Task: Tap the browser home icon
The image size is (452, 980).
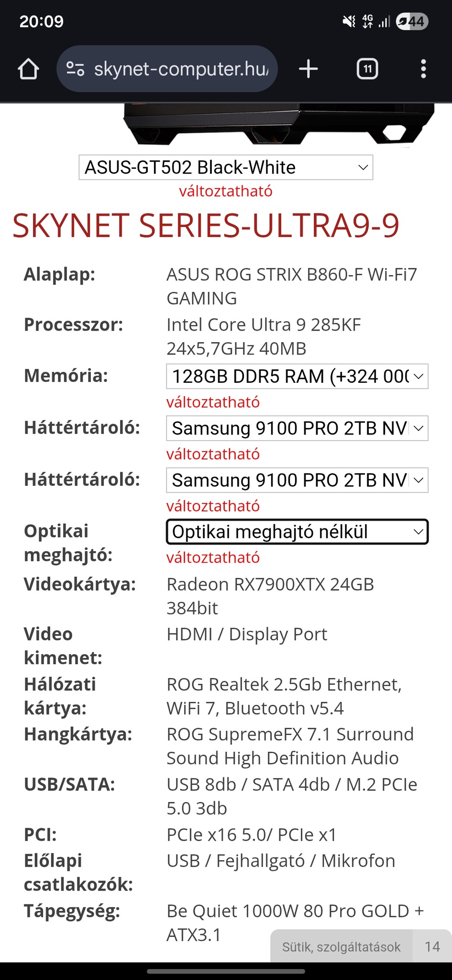Action: click(x=28, y=69)
